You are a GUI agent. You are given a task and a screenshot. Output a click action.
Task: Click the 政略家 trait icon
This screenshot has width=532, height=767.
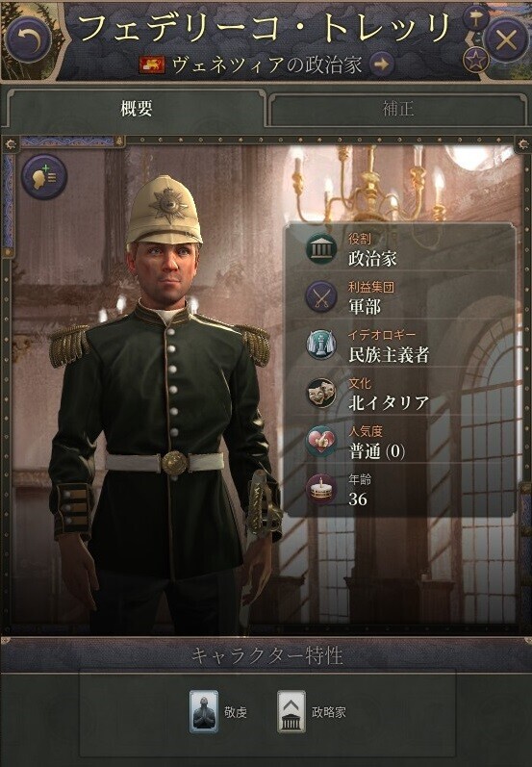coord(291,712)
